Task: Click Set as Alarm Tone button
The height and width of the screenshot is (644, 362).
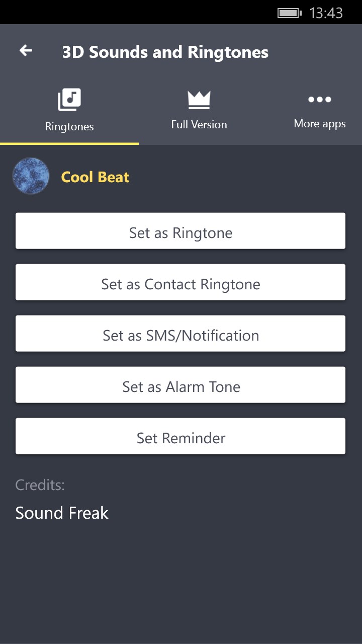Action: tap(180, 387)
